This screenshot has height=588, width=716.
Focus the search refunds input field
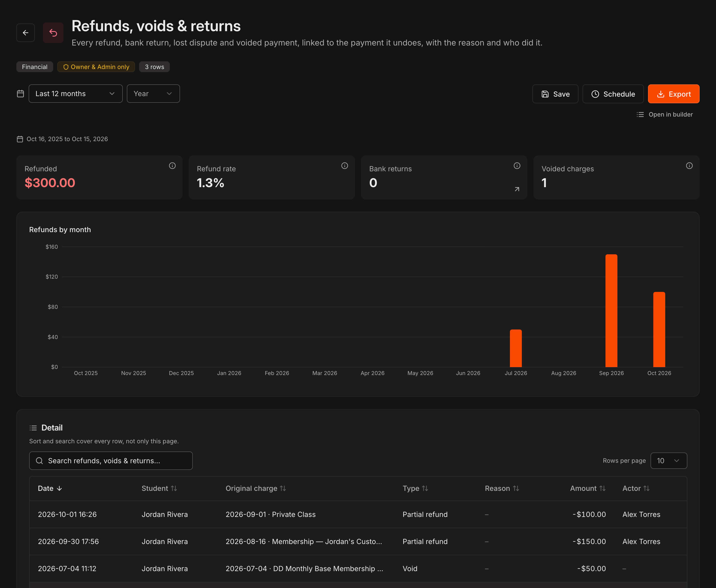coord(111,461)
